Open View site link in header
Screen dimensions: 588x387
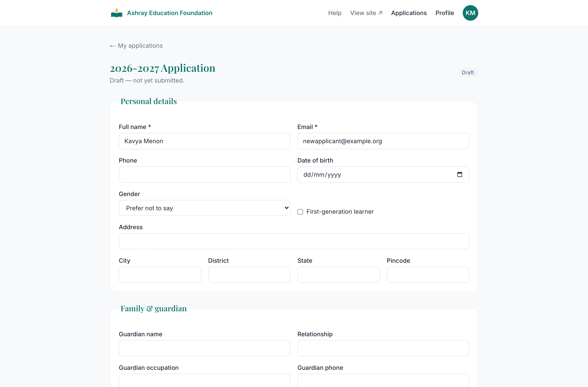(x=366, y=13)
